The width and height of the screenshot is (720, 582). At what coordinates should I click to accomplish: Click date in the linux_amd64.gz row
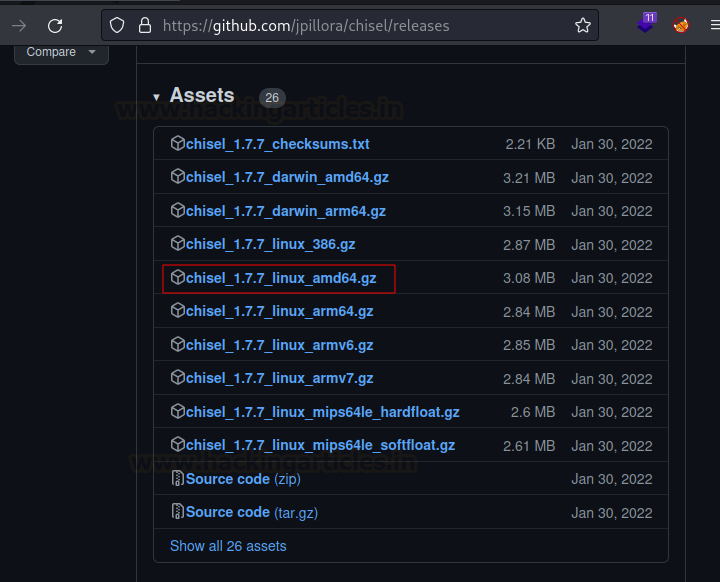(x=612, y=278)
